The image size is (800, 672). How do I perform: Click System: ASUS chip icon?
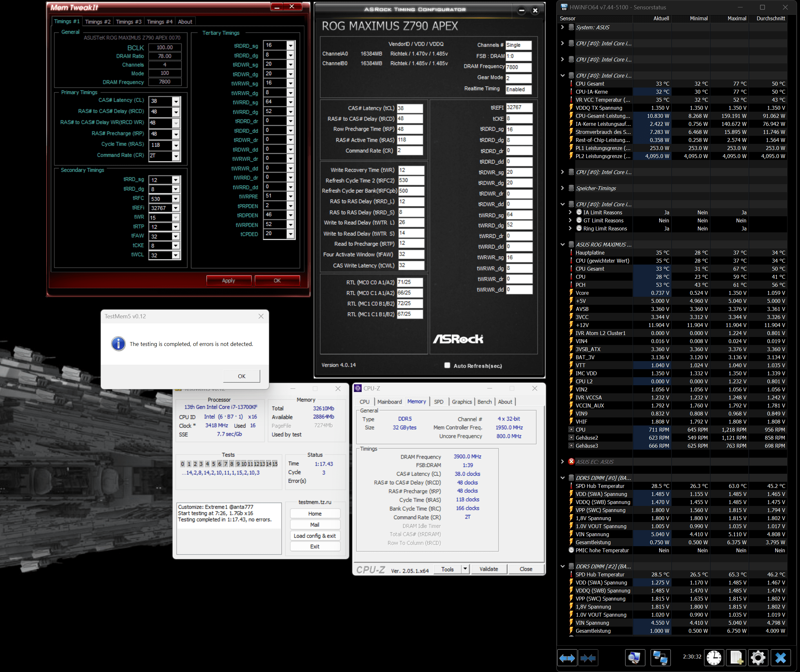pos(571,27)
